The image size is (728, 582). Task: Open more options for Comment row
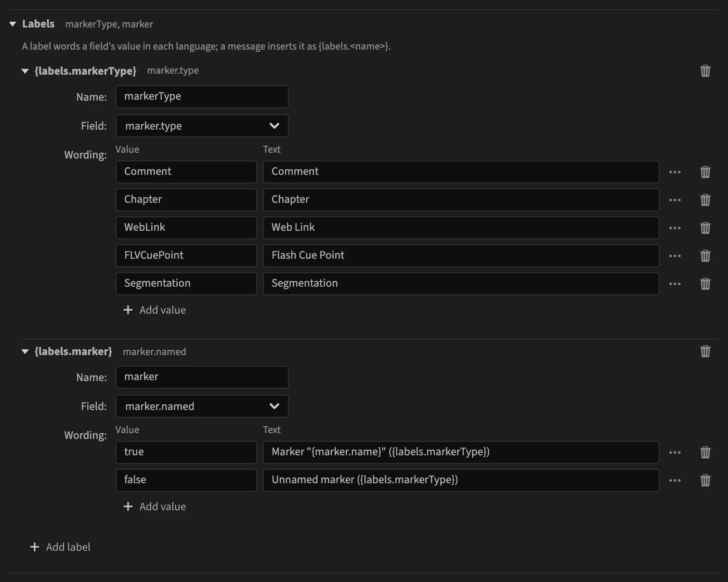point(675,172)
